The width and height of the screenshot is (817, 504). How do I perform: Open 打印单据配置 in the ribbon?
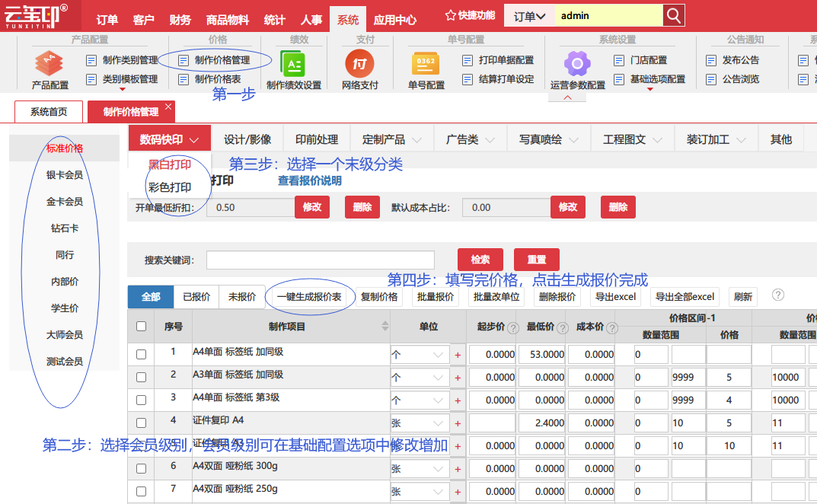coord(498,60)
